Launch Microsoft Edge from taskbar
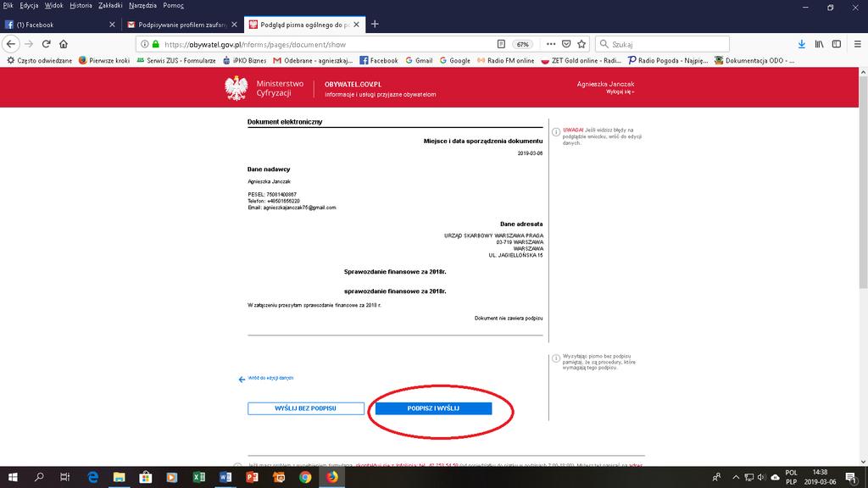 pos(92,477)
